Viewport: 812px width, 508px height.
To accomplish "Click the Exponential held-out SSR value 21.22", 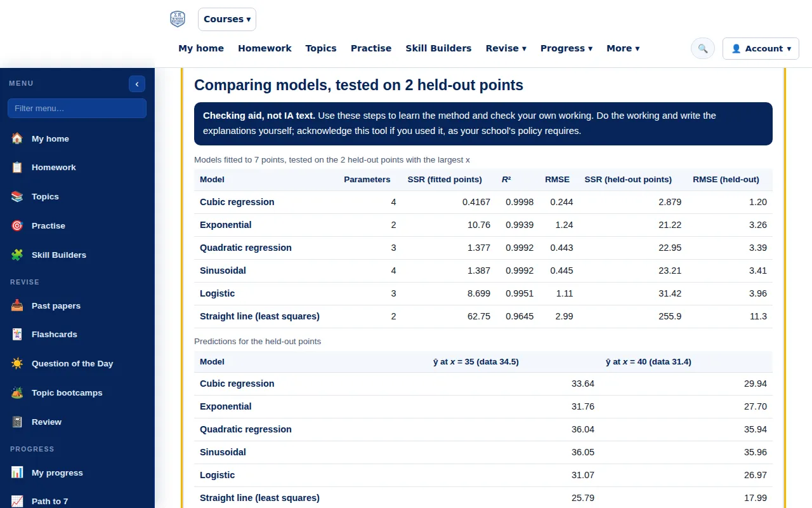I will [670, 225].
